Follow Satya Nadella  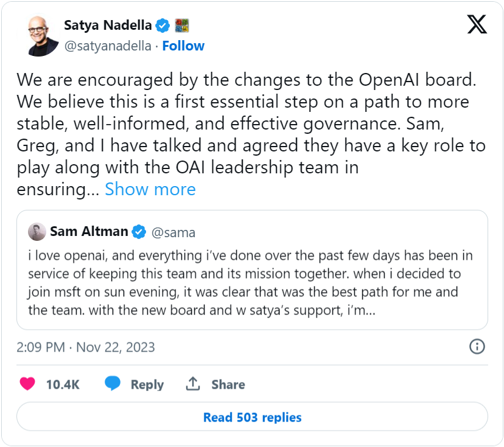click(183, 46)
